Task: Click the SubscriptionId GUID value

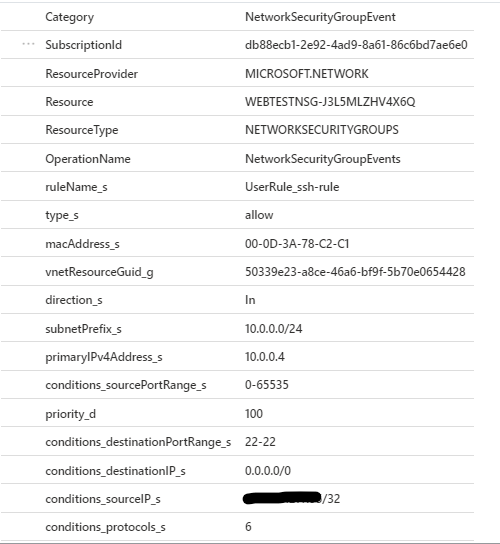Action: tap(356, 45)
